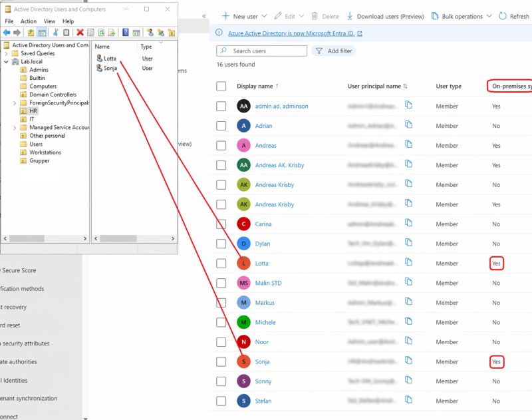532x420 pixels.
Task: Select the checkbox for admin ad. adminson
Action: (x=221, y=106)
